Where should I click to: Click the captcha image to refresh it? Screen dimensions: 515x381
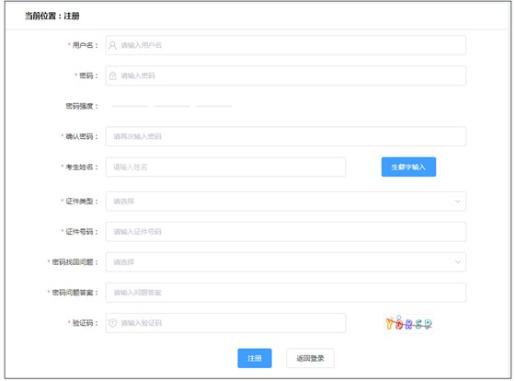[409, 323]
